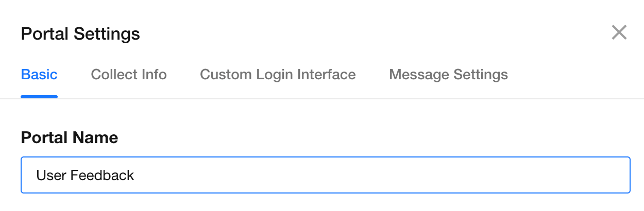The height and width of the screenshot is (211, 644).
Task: Click the word Feedback in the name field
Action: [102, 175]
